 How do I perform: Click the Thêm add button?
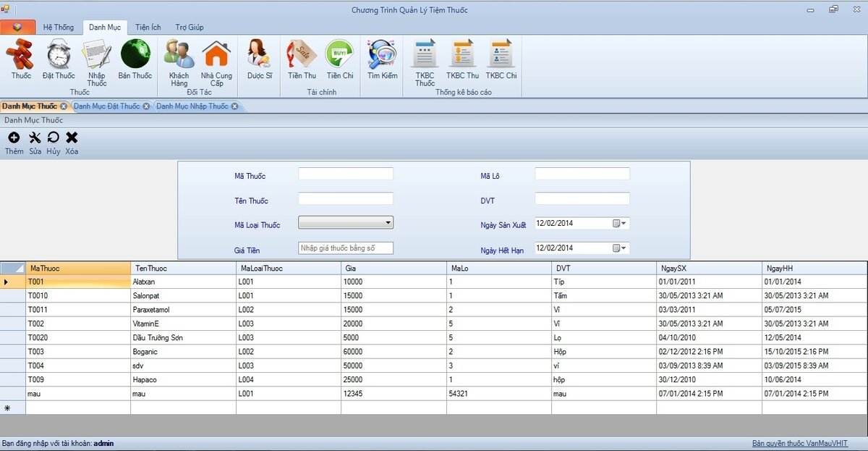click(x=14, y=143)
